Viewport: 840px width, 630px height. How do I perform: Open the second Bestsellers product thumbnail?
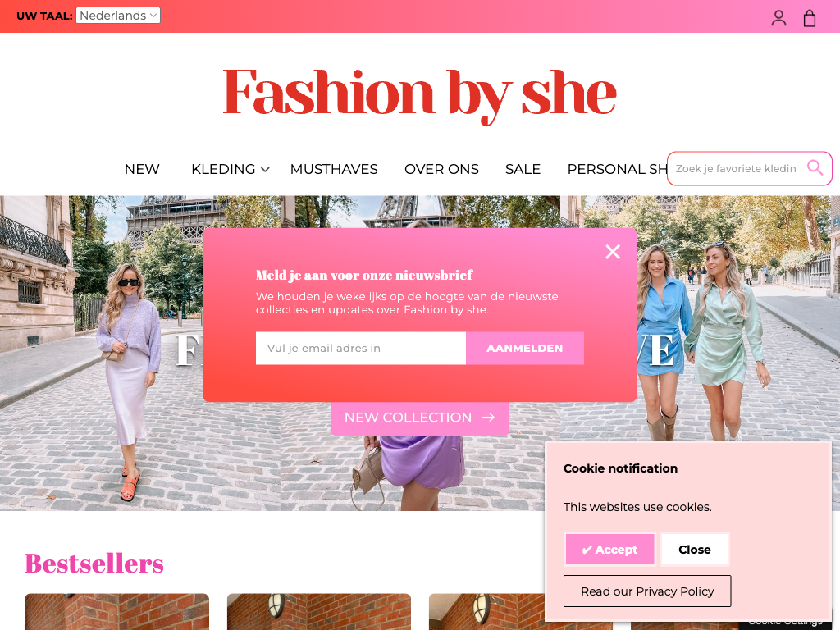(x=319, y=612)
